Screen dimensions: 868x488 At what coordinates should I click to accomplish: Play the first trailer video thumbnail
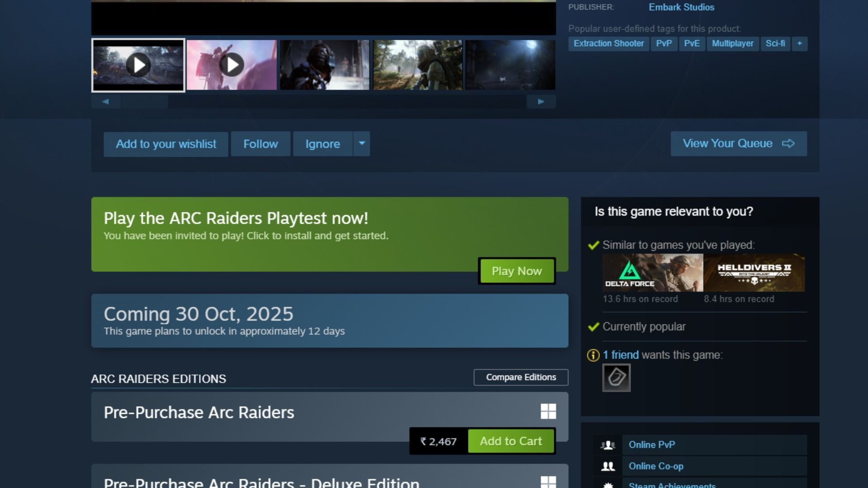click(x=138, y=66)
